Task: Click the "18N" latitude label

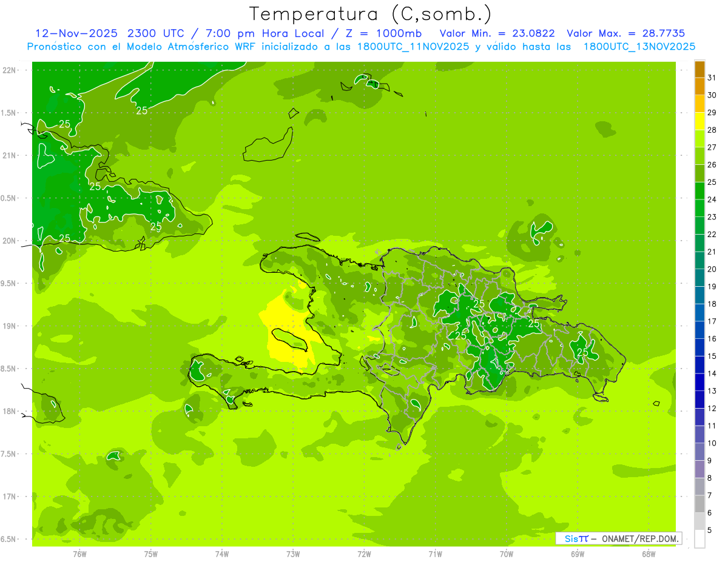Action: tap(10, 412)
